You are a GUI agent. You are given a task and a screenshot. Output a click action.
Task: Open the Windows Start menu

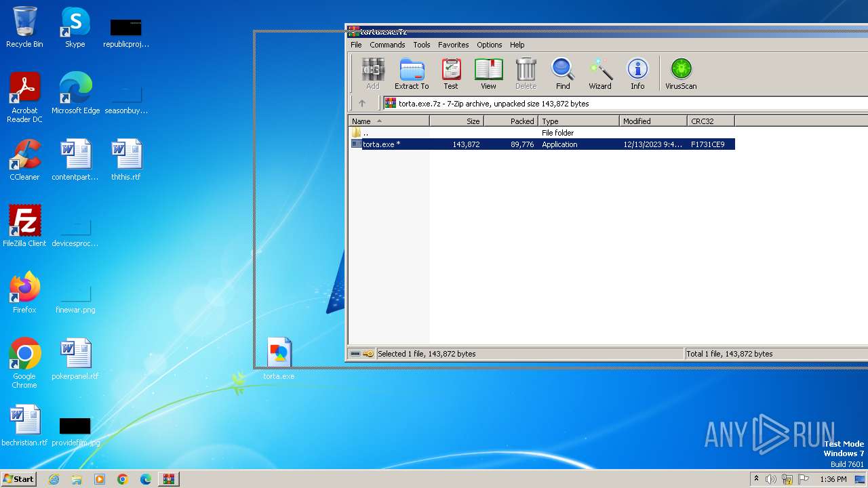pyautogui.click(x=19, y=479)
